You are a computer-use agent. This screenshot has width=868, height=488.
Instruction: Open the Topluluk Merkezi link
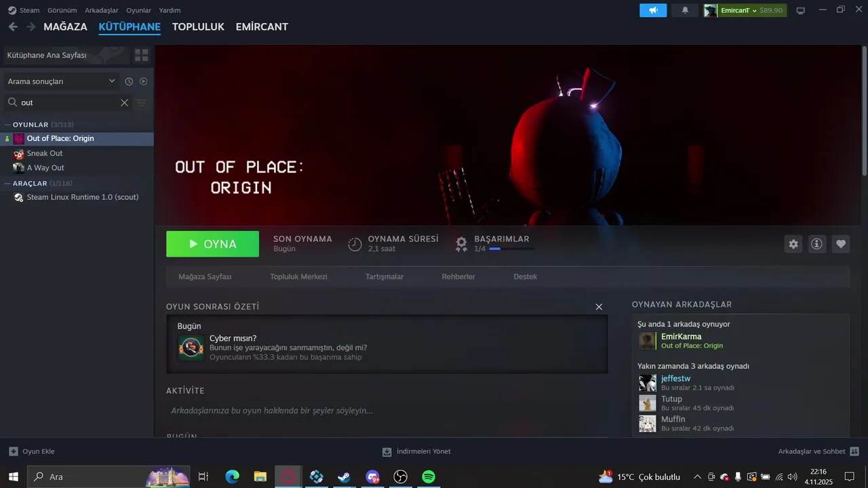tap(298, 277)
